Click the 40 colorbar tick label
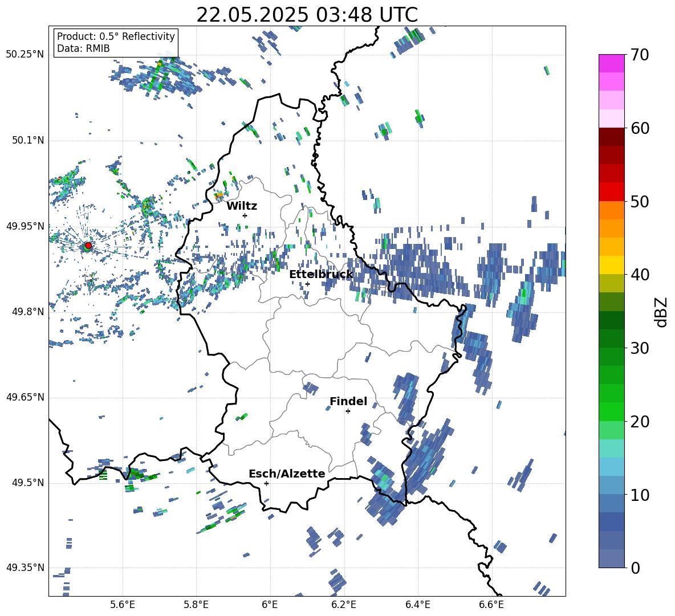 tap(640, 275)
